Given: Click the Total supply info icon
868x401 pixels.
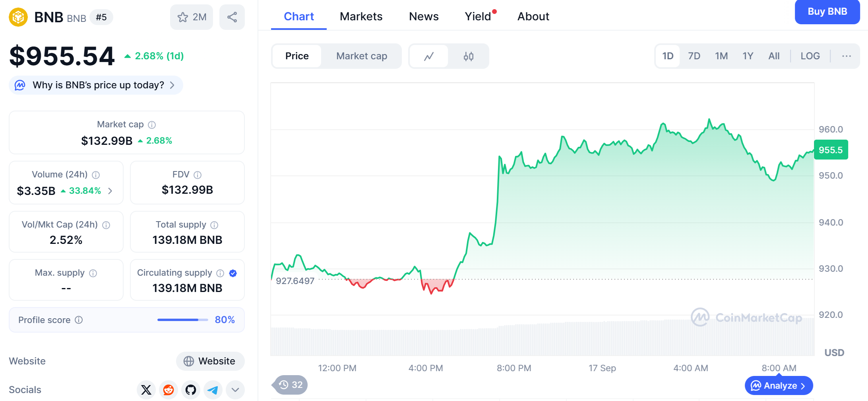Looking at the screenshot, I should click(x=214, y=225).
